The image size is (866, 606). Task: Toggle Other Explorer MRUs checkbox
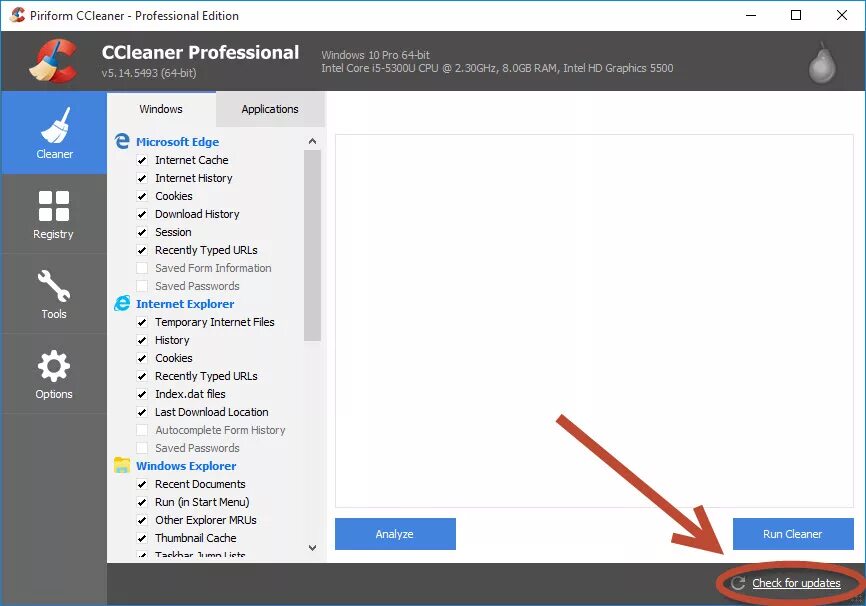tap(142, 520)
